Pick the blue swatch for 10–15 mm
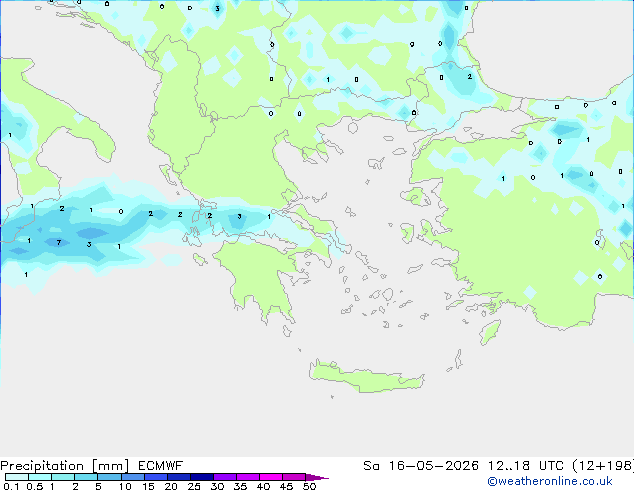The image size is (634, 490). point(133,477)
